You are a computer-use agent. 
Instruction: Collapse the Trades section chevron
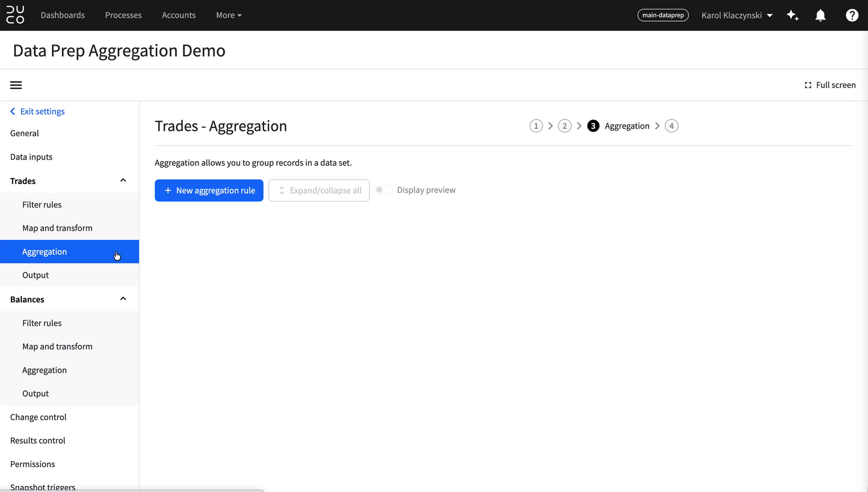[x=123, y=180]
